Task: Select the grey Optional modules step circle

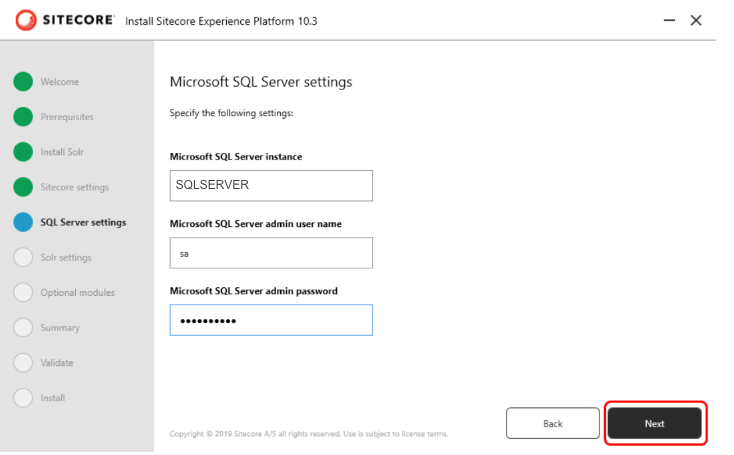Action: (x=23, y=292)
